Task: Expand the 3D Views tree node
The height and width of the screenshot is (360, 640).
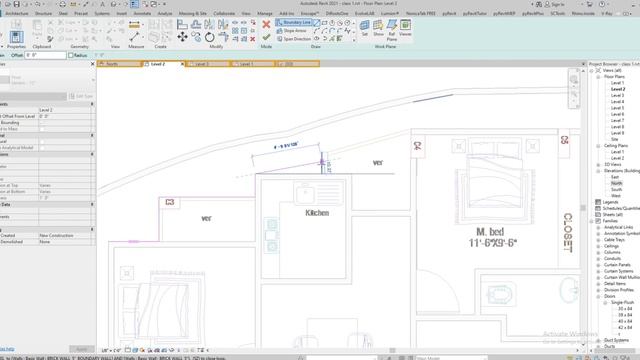Action: coord(598,164)
